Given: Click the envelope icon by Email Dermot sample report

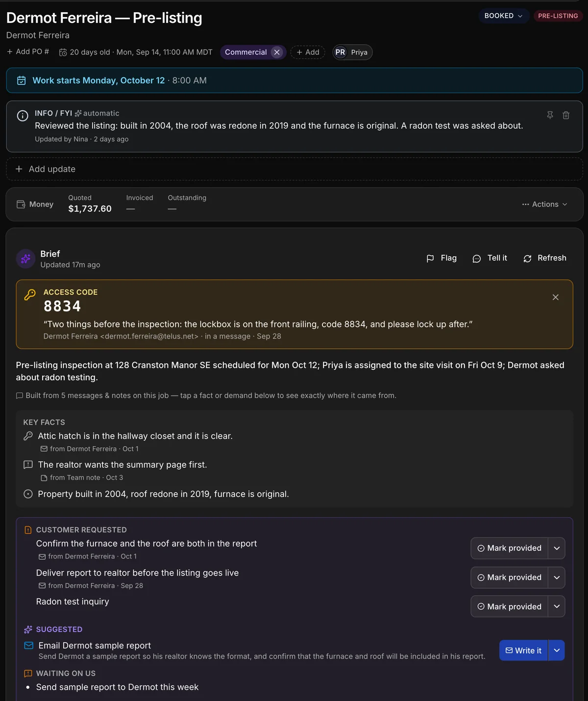Looking at the screenshot, I should [29, 646].
